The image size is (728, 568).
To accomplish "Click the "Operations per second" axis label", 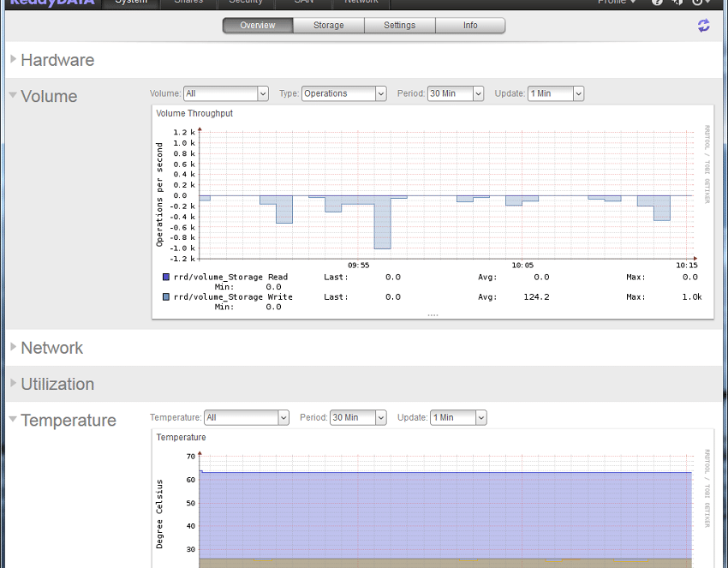I will pyautogui.click(x=159, y=194).
